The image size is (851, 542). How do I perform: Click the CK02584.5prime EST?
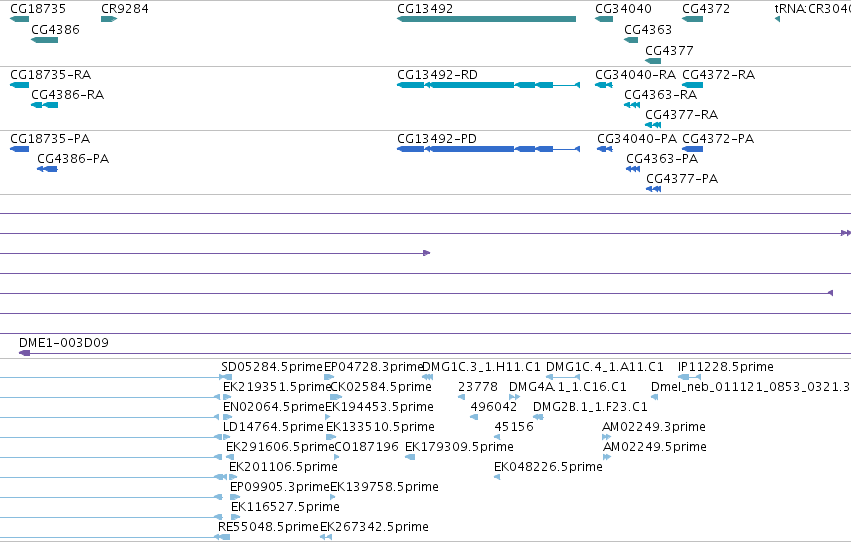pyautogui.click(x=336, y=397)
